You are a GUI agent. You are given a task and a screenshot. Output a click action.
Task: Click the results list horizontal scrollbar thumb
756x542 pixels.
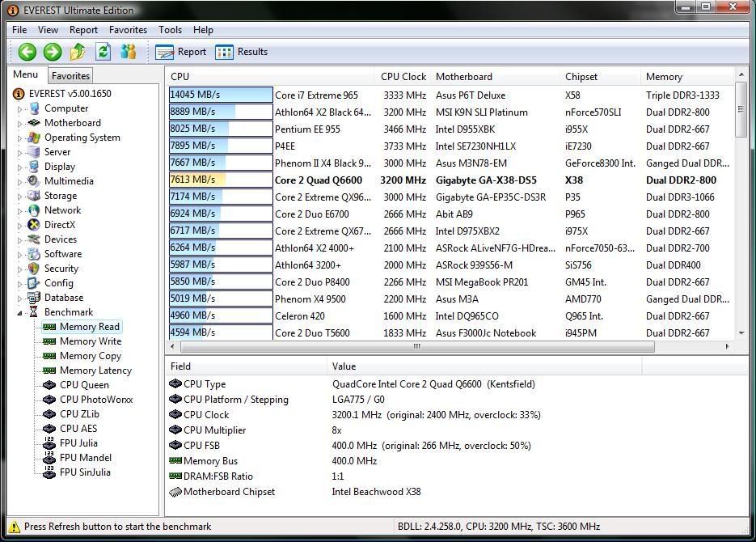[417, 346]
